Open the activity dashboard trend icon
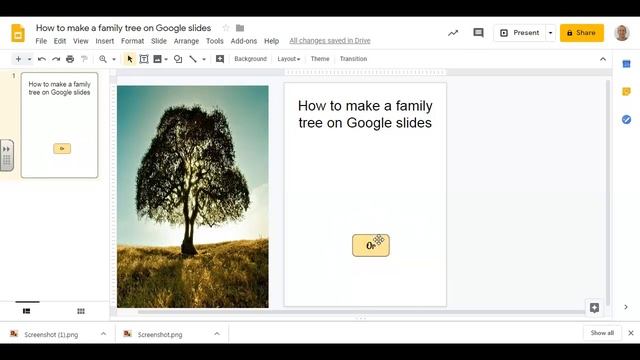Image resolution: width=640 pixels, height=360 pixels. pyautogui.click(x=453, y=33)
